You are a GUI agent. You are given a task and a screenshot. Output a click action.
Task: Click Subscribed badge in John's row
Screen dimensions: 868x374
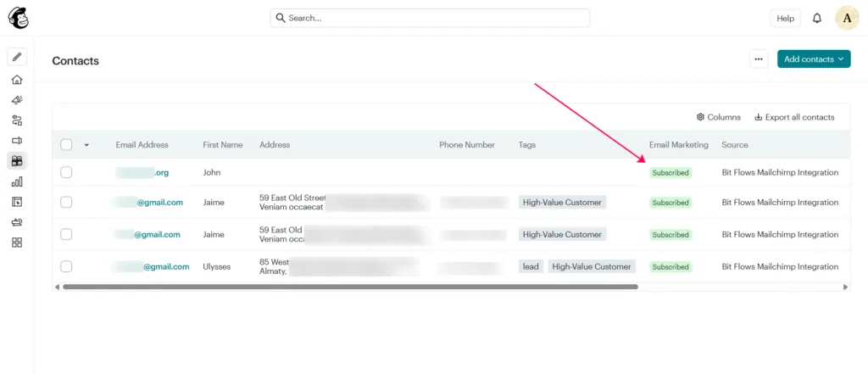[x=670, y=172]
